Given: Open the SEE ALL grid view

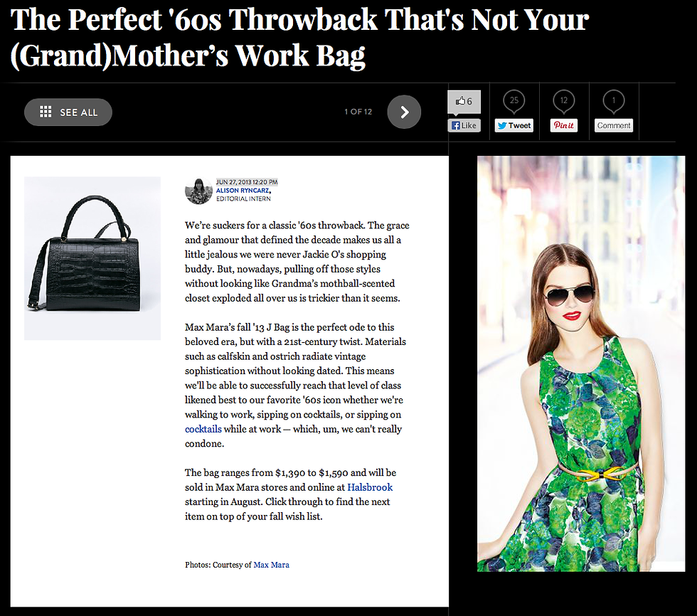Looking at the screenshot, I should [68, 112].
